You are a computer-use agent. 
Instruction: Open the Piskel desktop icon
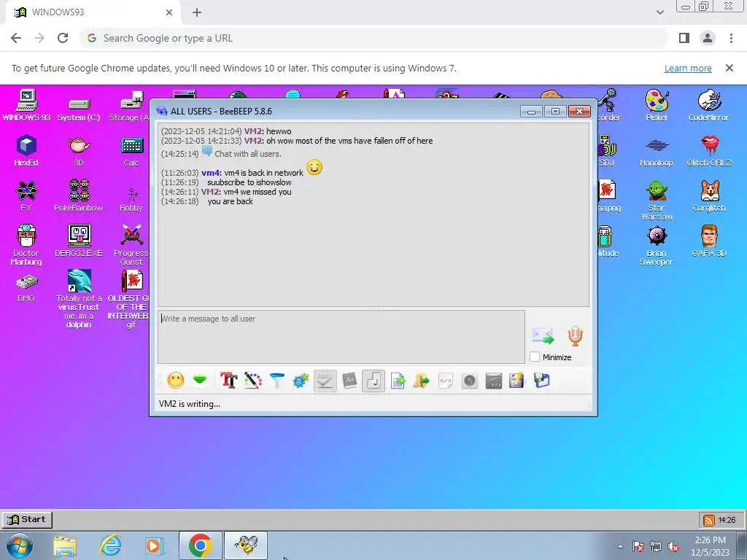point(657,105)
